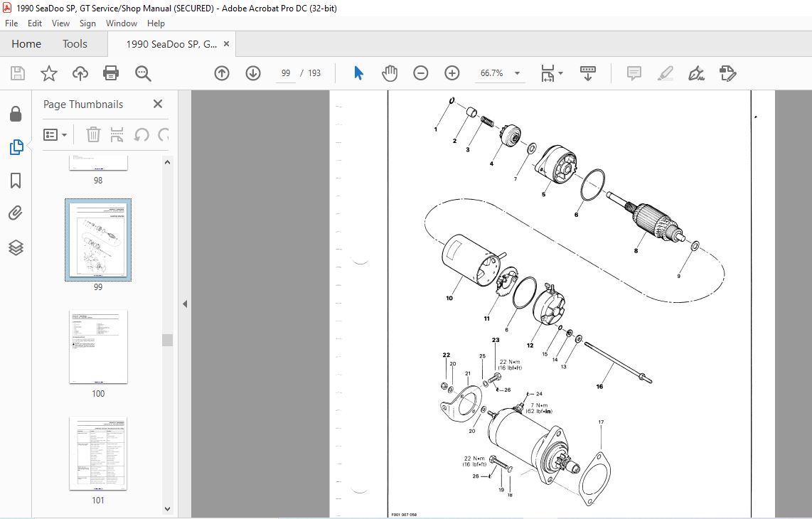The image size is (812, 519).
Task: Select the Highlight text pen tool
Action: [x=666, y=73]
